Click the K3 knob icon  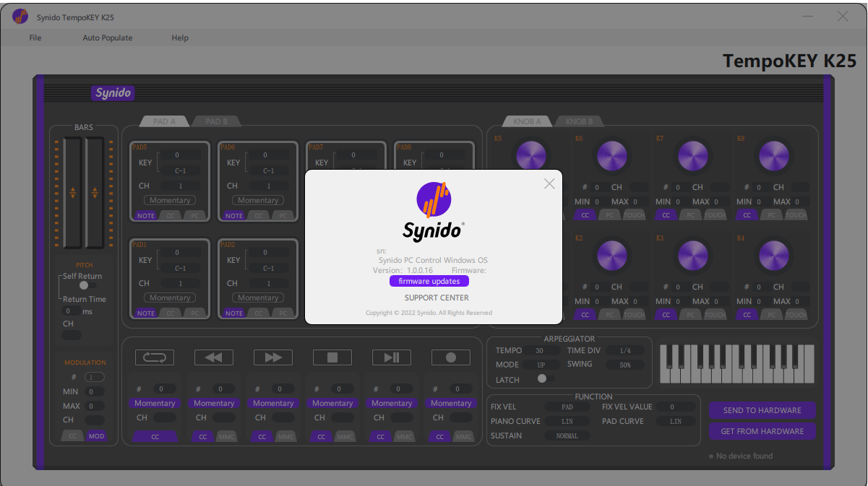(692, 256)
